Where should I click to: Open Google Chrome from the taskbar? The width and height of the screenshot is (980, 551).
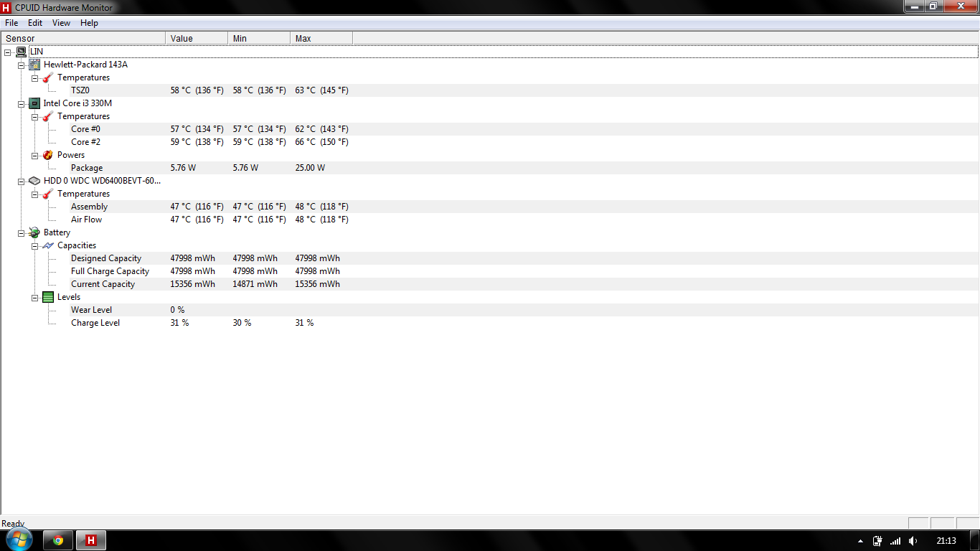pos(58,541)
